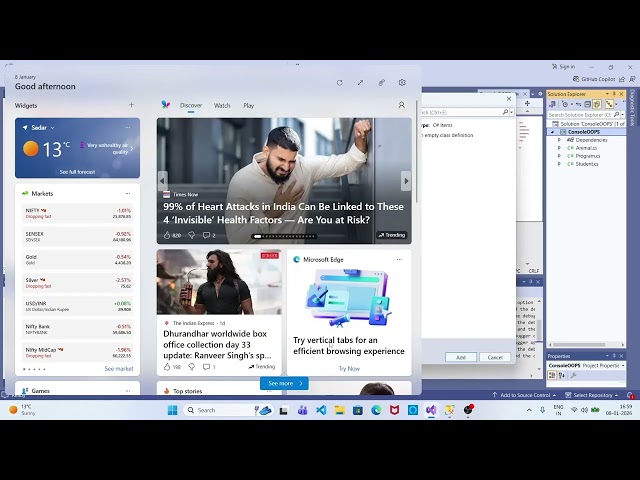Switch to the Discover tab
Screen dimensions: 640x480
point(191,105)
